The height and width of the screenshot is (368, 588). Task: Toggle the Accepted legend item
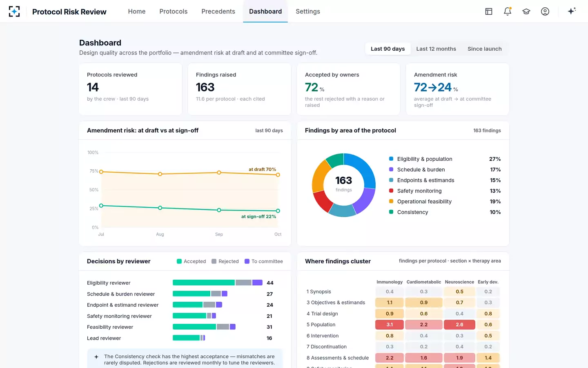(x=191, y=261)
